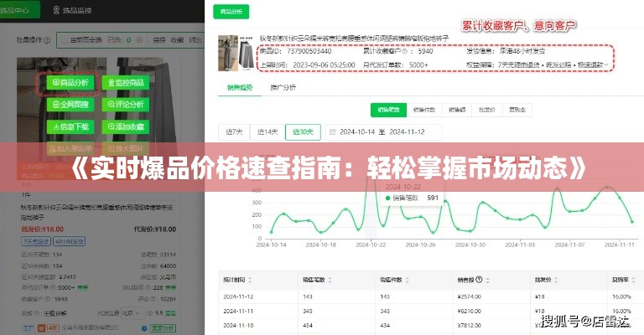Open the date range picker 2024-10-14

click(356, 132)
